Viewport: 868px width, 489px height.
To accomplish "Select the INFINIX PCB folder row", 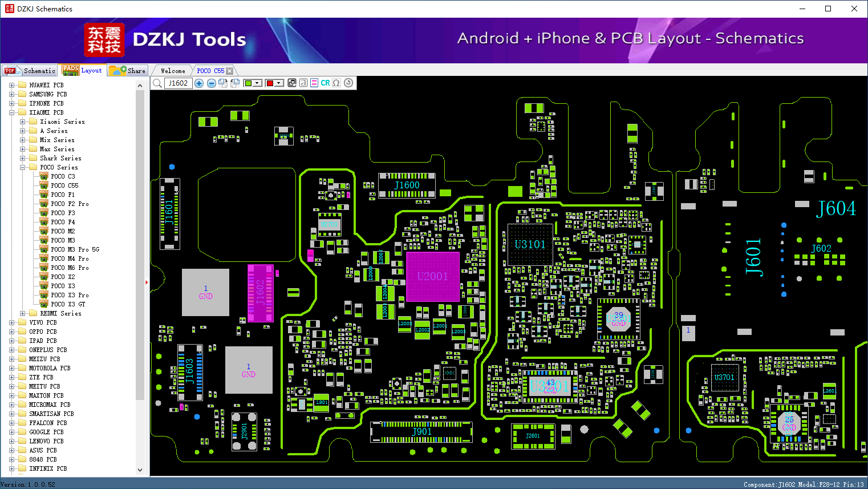I will click(x=43, y=468).
